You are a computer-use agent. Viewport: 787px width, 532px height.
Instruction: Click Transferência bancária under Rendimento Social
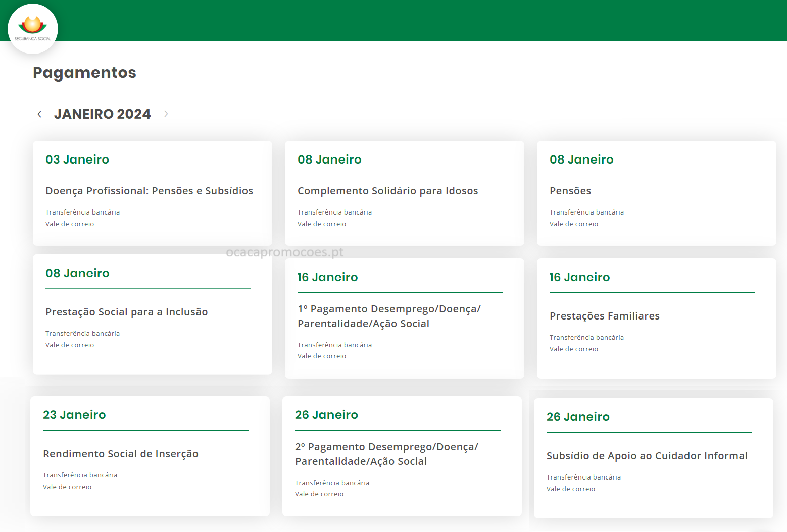(x=80, y=475)
